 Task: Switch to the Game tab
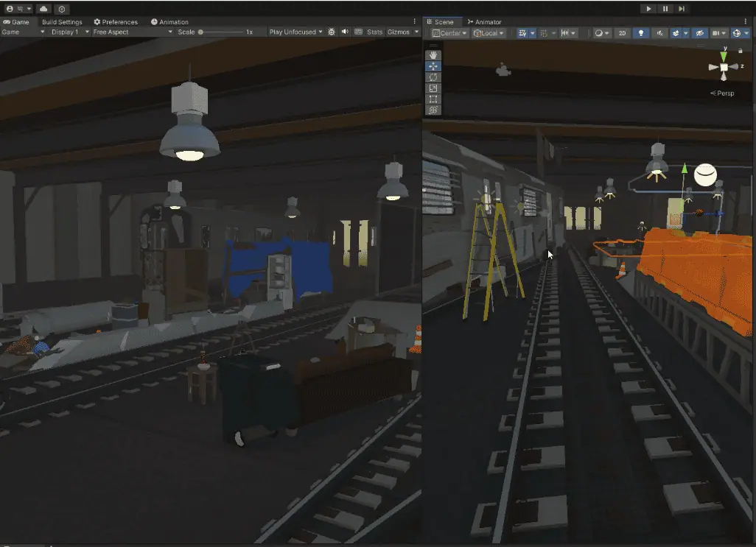pos(16,22)
